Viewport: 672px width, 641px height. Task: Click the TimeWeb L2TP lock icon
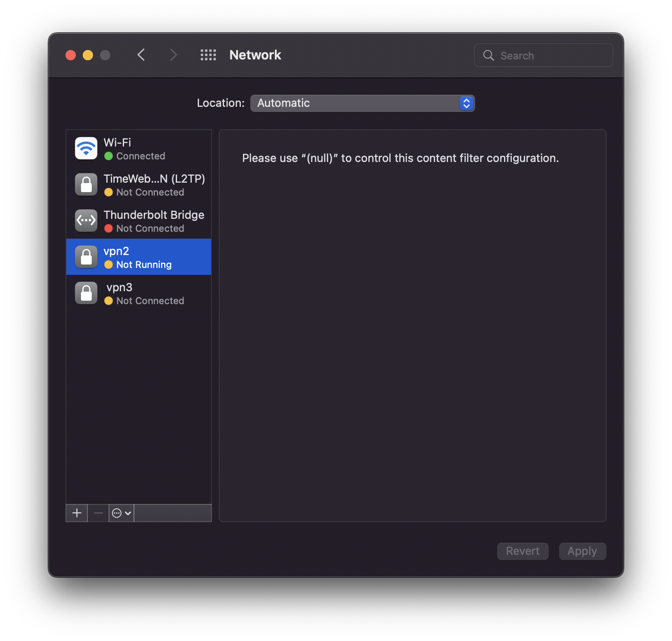[86, 184]
